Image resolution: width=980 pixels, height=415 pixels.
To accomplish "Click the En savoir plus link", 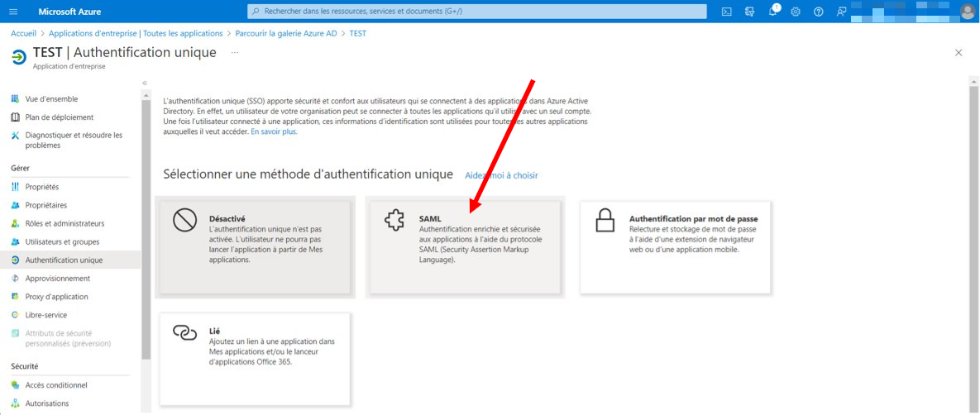I will tap(274, 132).
